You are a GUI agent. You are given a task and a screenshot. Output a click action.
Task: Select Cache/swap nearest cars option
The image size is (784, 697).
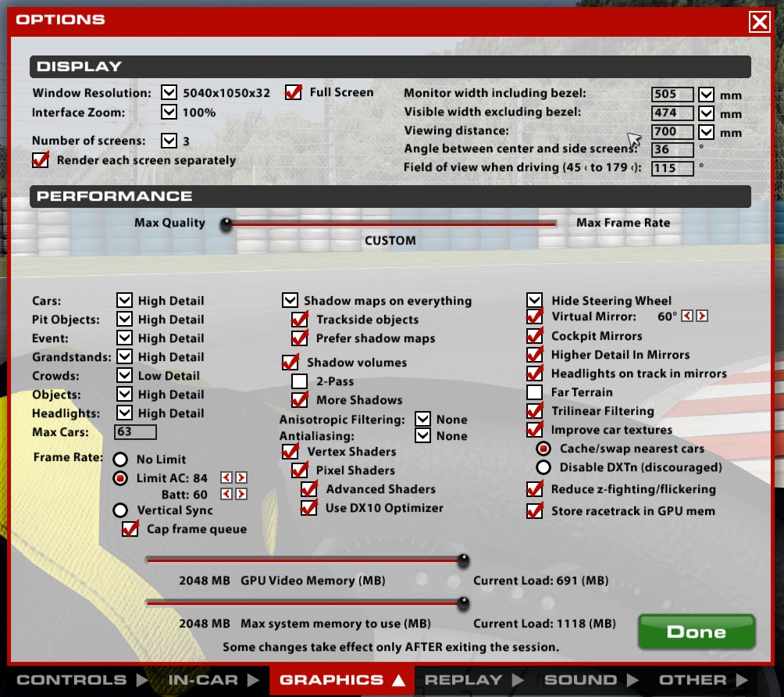(x=543, y=449)
